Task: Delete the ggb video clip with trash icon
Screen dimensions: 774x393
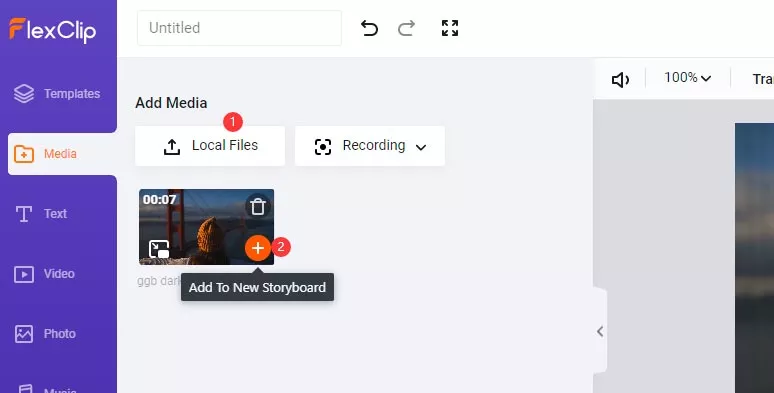Action: (258, 206)
